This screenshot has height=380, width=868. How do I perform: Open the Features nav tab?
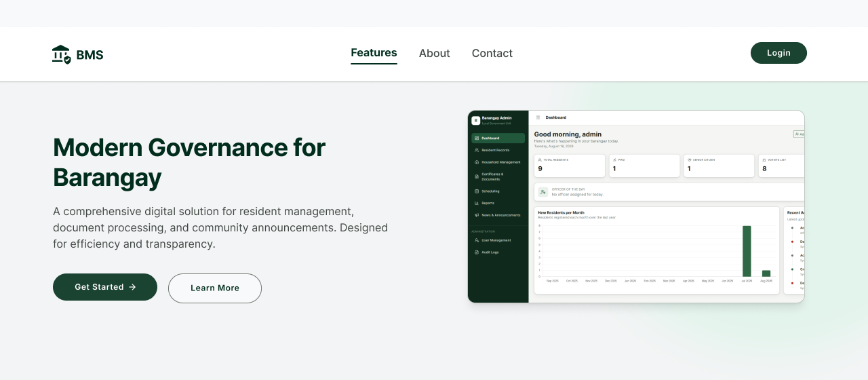coord(374,53)
